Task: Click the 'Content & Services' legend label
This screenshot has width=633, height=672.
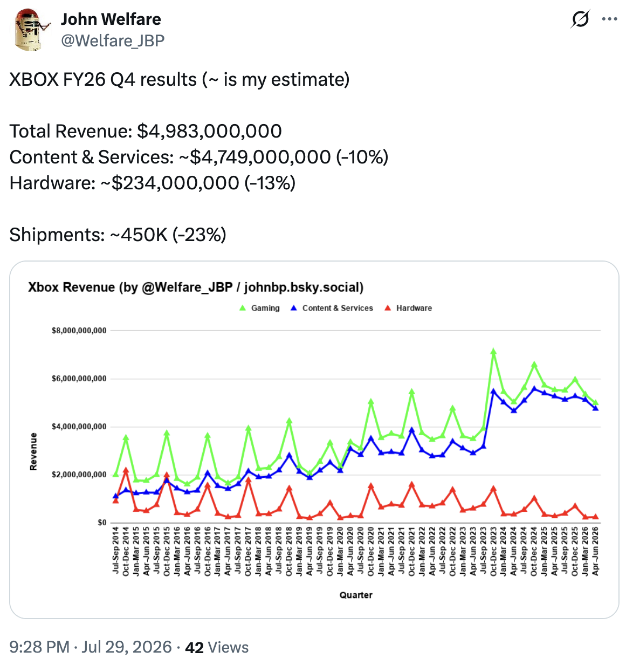Action: click(x=338, y=308)
